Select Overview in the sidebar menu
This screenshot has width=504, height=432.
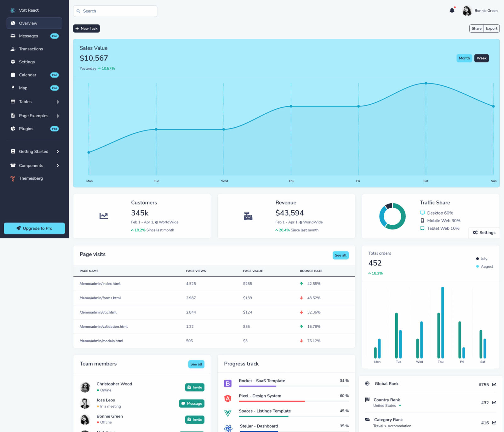coord(28,23)
